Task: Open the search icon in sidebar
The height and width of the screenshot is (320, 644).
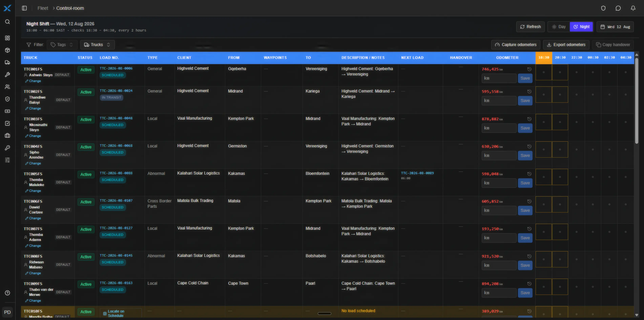Action: click(x=7, y=22)
